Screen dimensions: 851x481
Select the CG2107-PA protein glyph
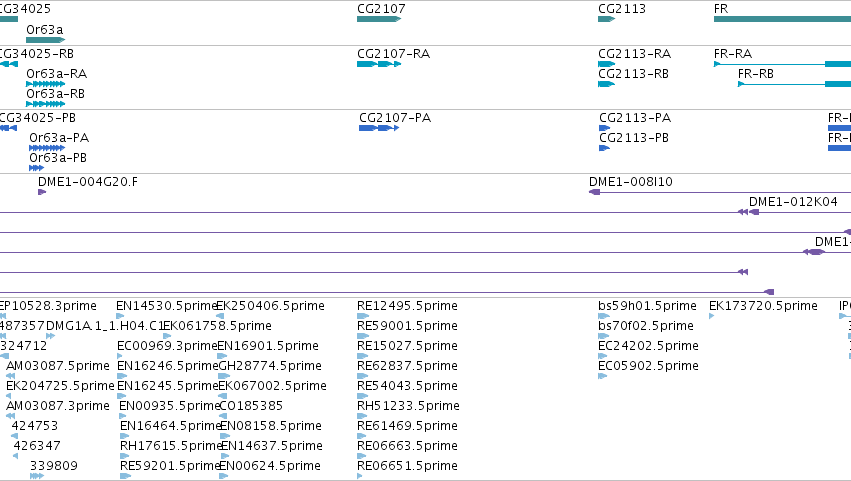coord(379,128)
